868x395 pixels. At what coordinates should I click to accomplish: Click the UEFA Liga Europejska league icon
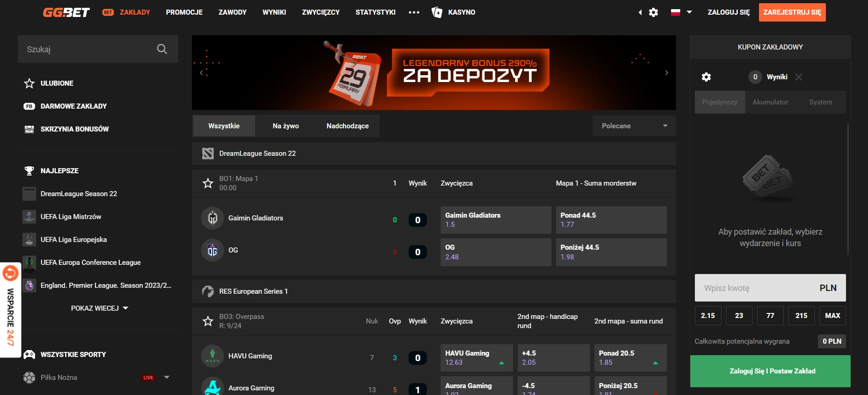tap(29, 240)
